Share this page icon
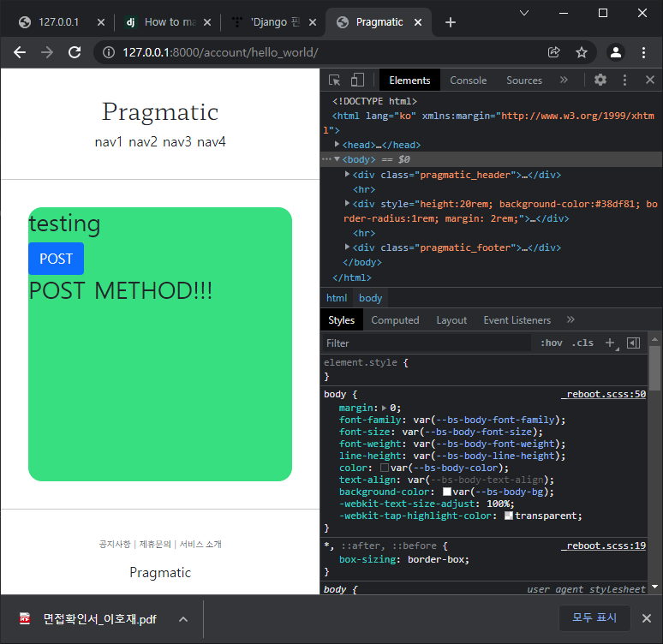This screenshot has width=663, height=644. pyautogui.click(x=554, y=52)
